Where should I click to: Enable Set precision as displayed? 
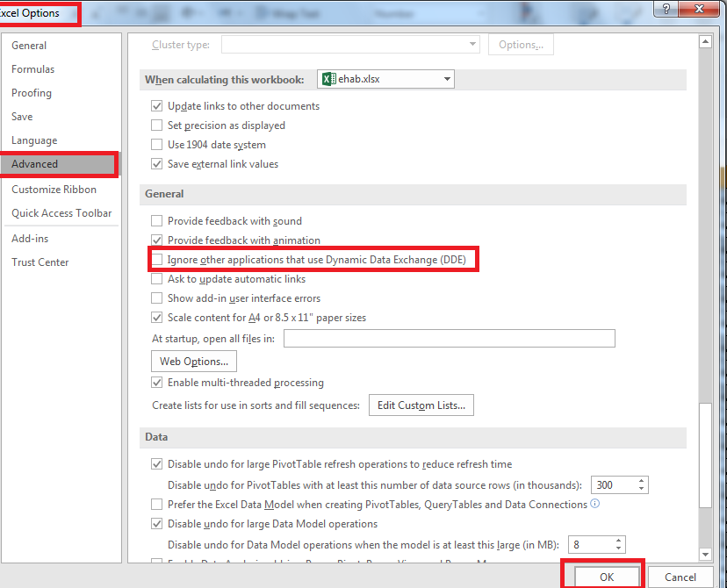pos(156,125)
